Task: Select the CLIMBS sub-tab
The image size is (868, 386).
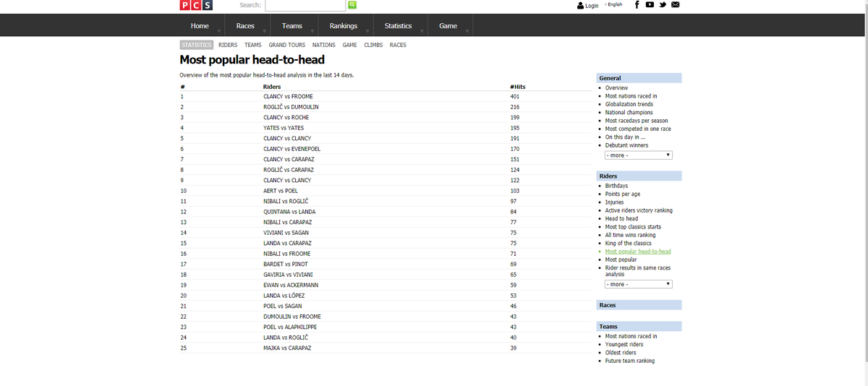Action: click(x=373, y=45)
